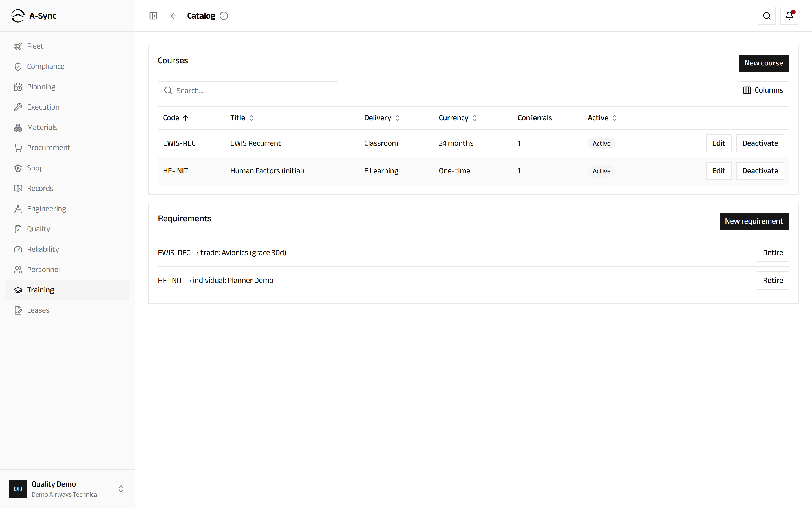Deactivate the HF-INIT course
Screen dimensions: 812x508
tap(760, 171)
